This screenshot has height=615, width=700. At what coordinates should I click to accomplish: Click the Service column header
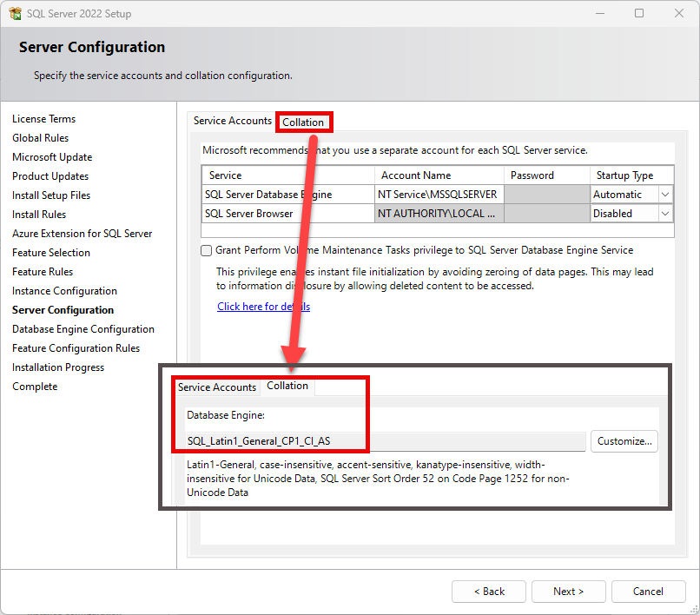tap(288, 175)
